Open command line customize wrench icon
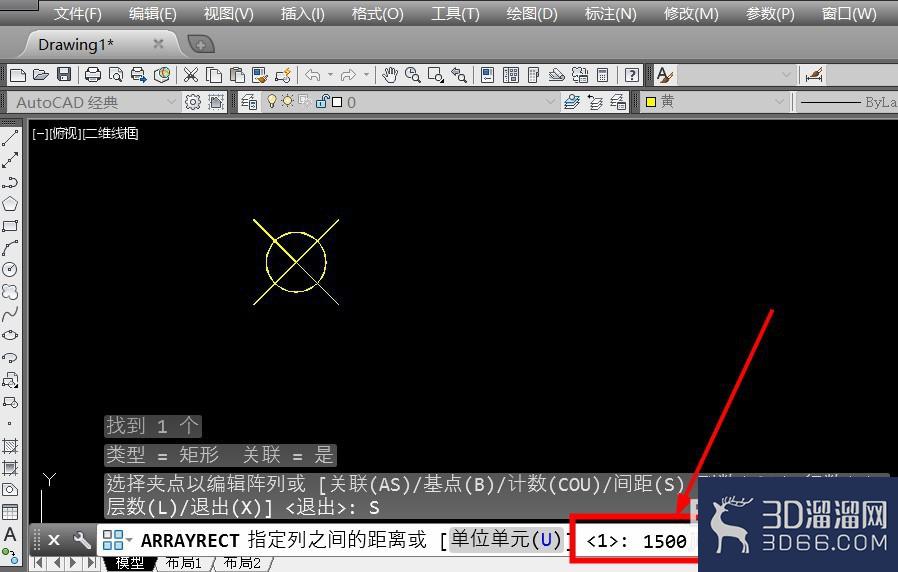 (x=82, y=540)
